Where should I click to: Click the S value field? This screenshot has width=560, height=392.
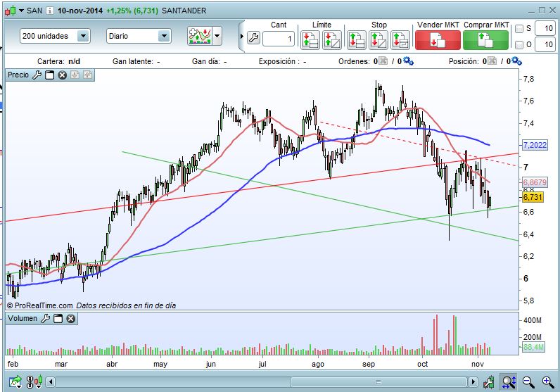(545, 29)
